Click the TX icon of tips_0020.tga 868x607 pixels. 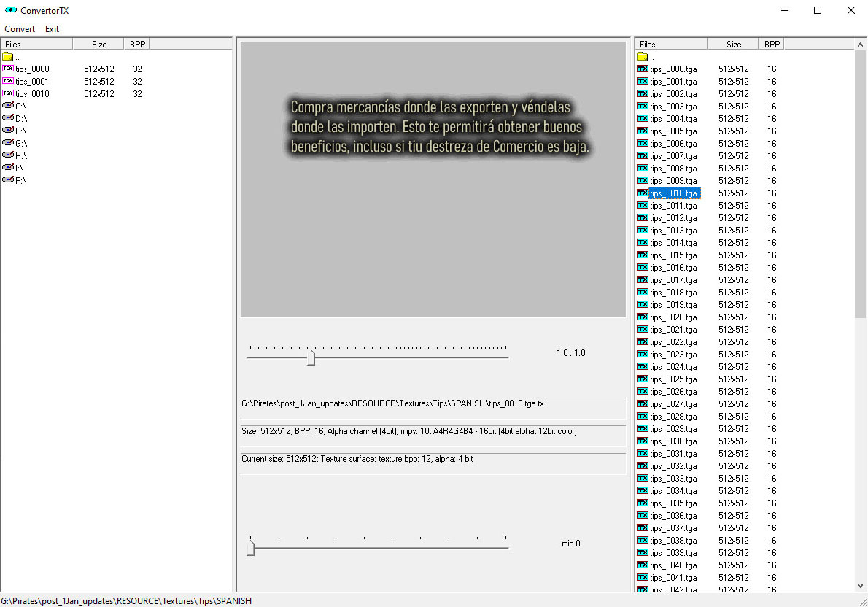[643, 317]
